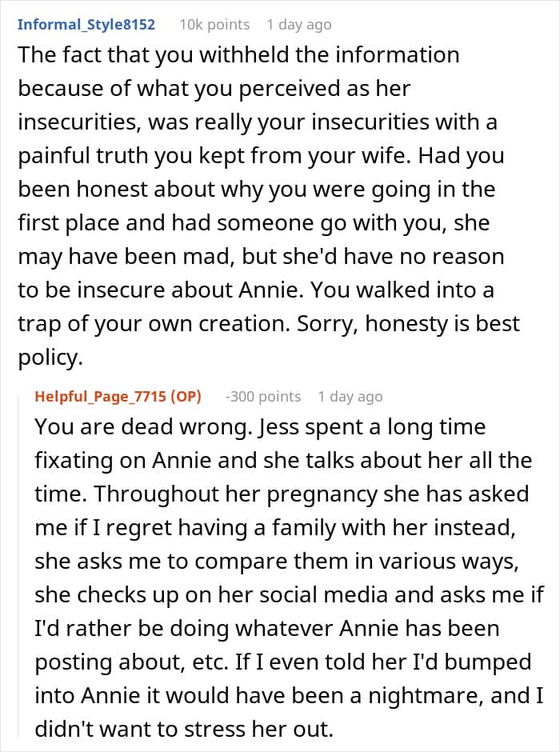Viewport: 560px width, 752px height.
Task: Open timestamp on Helpful_Page_7715's reply
Action: (x=350, y=397)
